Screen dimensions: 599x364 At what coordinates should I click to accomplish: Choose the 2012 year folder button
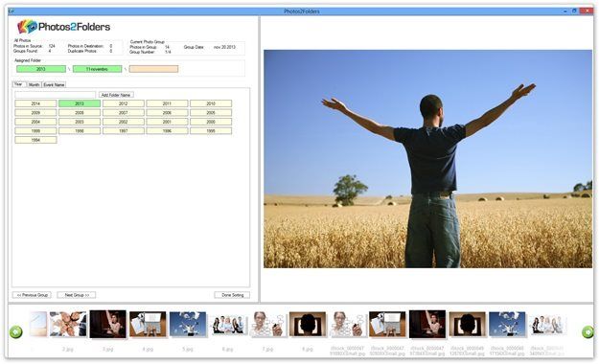coord(123,103)
